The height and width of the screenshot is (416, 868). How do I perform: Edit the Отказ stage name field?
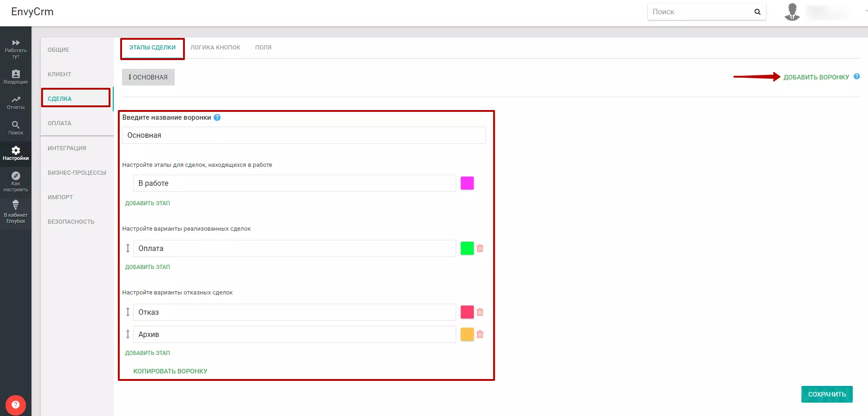click(294, 312)
